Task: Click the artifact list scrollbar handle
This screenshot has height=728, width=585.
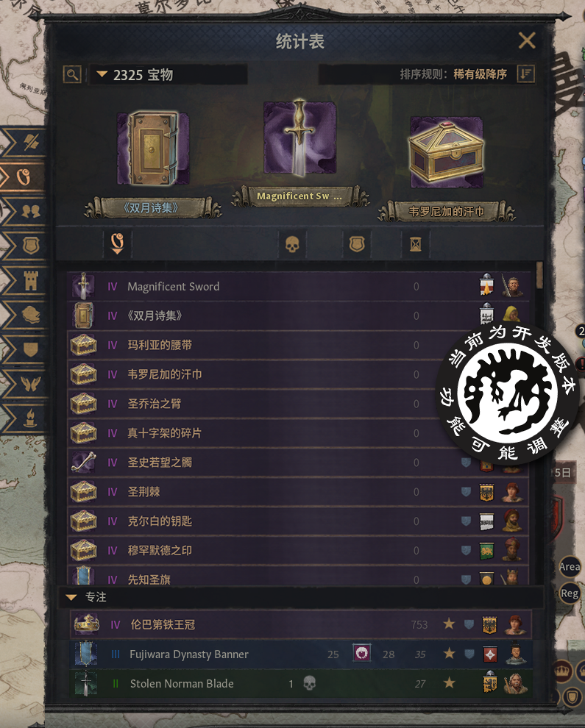Action: tap(539, 275)
